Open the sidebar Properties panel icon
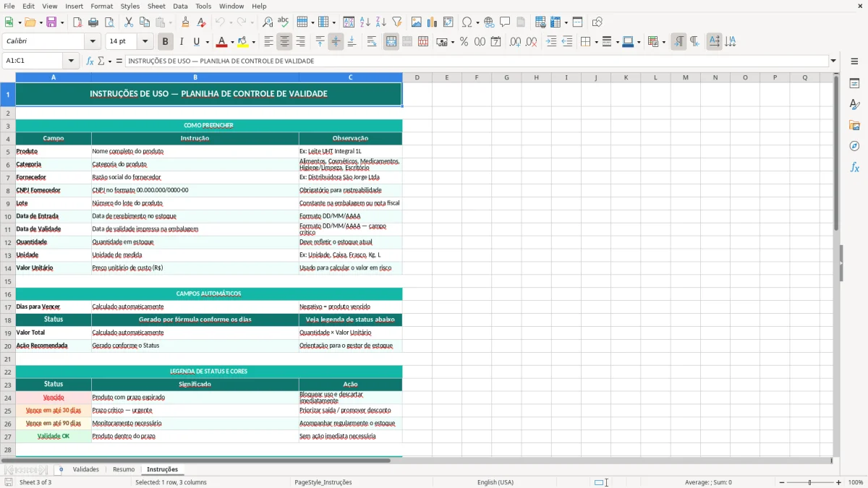Image resolution: width=868 pixels, height=488 pixels. [854, 84]
